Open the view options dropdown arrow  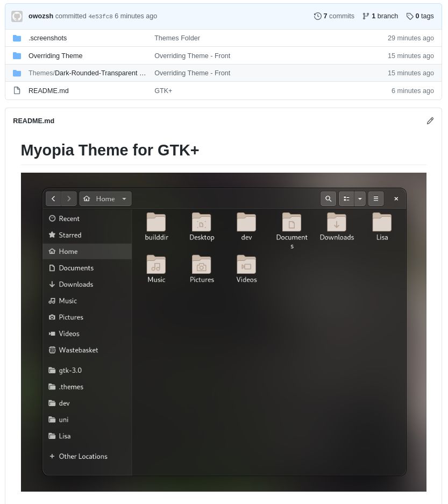point(360,198)
